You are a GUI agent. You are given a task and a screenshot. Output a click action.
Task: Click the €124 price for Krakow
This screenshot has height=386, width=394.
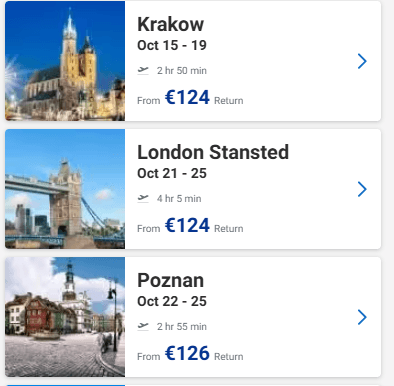(187, 98)
